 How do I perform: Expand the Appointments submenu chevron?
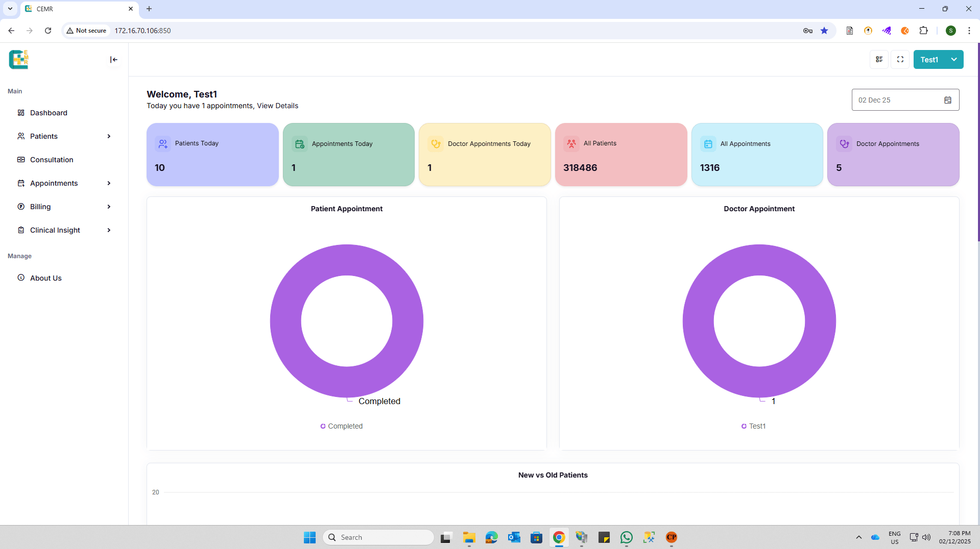click(x=109, y=183)
